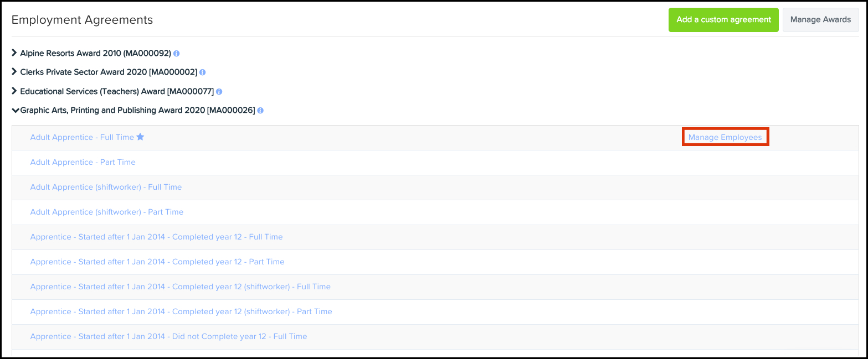Click info icon beside Alpine Resorts Award
The width and height of the screenshot is (868, 359).
177,54
